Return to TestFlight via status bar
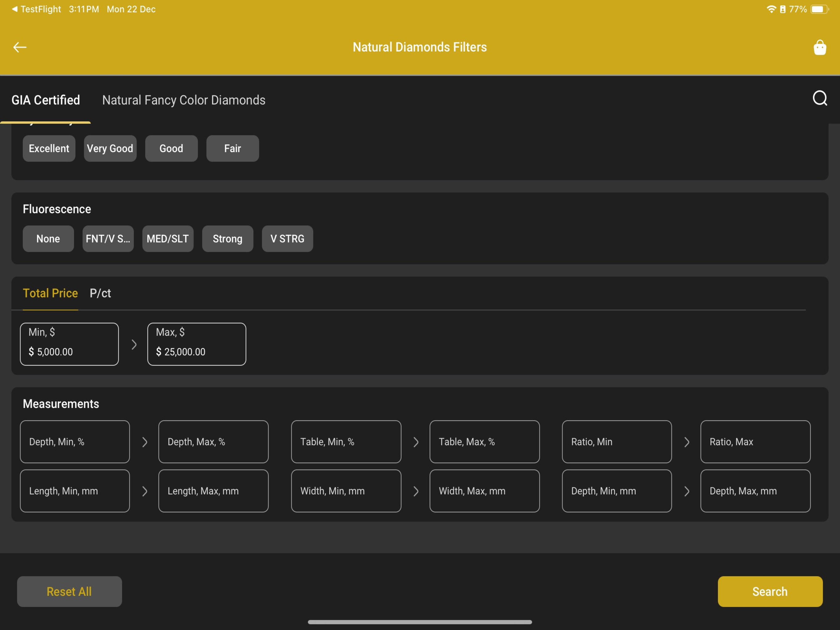Viewport: 840px width, 630px height. (x=37, y=9)
